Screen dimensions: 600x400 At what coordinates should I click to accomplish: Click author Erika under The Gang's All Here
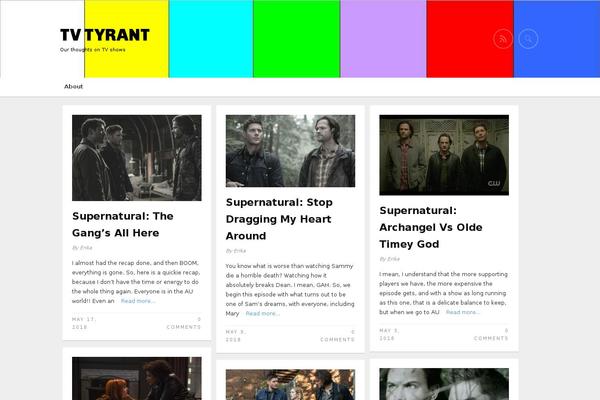(x=86, y=248)
